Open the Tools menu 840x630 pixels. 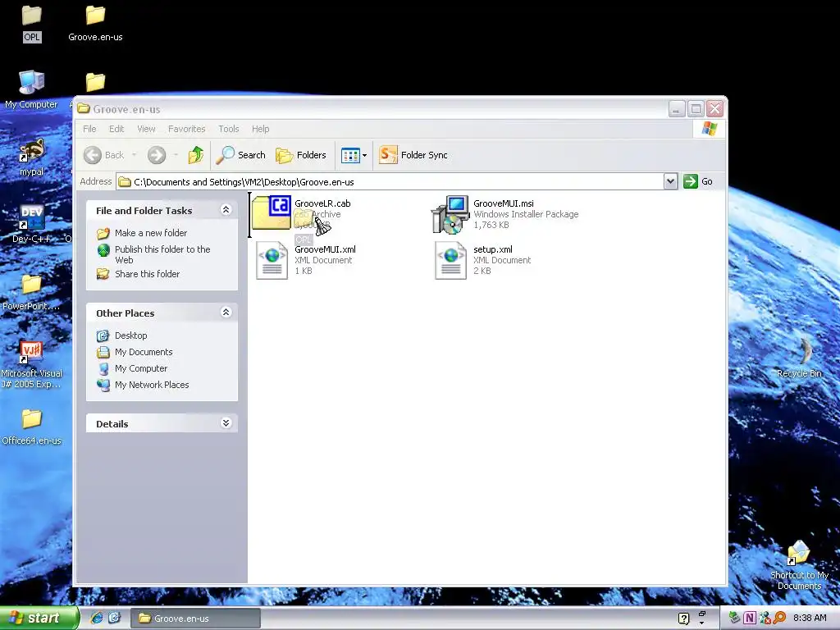click(229, 129)
